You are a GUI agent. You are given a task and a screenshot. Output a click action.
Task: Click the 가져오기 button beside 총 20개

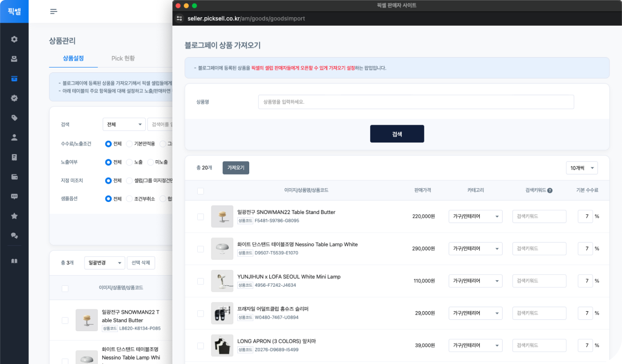pos(236,168)
